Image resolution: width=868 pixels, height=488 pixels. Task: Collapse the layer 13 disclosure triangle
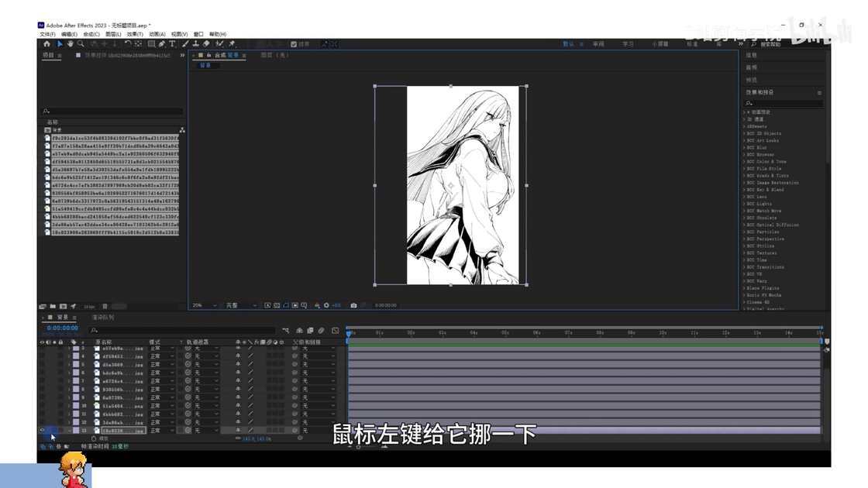click(69, 431)
